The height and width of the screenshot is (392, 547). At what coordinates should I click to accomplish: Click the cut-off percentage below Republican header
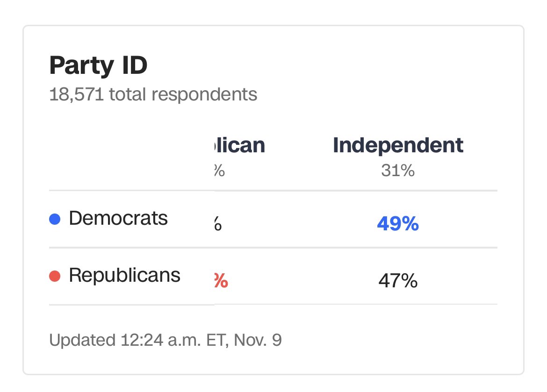(219, 171)
